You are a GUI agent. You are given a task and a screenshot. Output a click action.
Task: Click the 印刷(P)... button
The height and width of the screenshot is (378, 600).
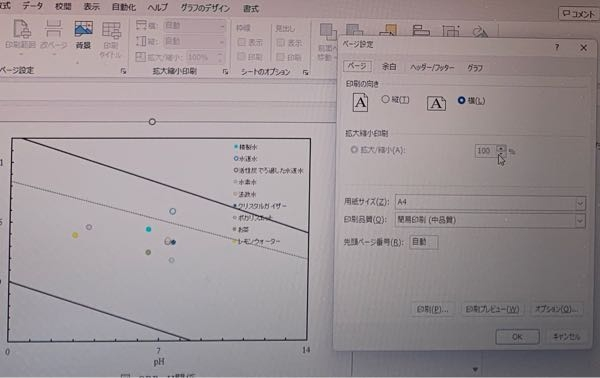(432, 309)
